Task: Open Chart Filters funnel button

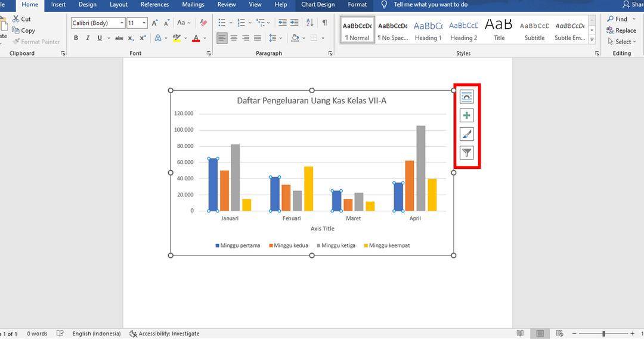Action: [x=466, y=153]
